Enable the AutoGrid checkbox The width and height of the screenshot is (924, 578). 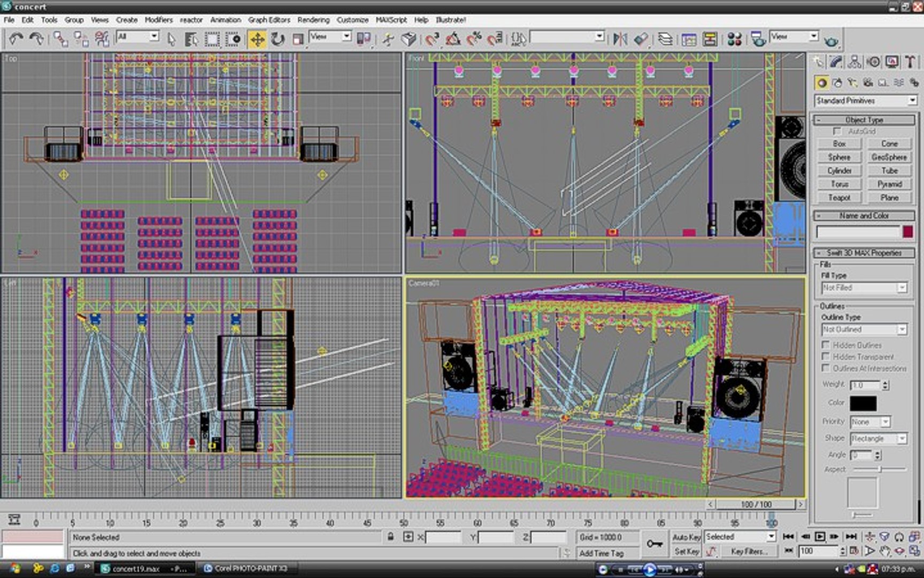[x=837, y=131]
